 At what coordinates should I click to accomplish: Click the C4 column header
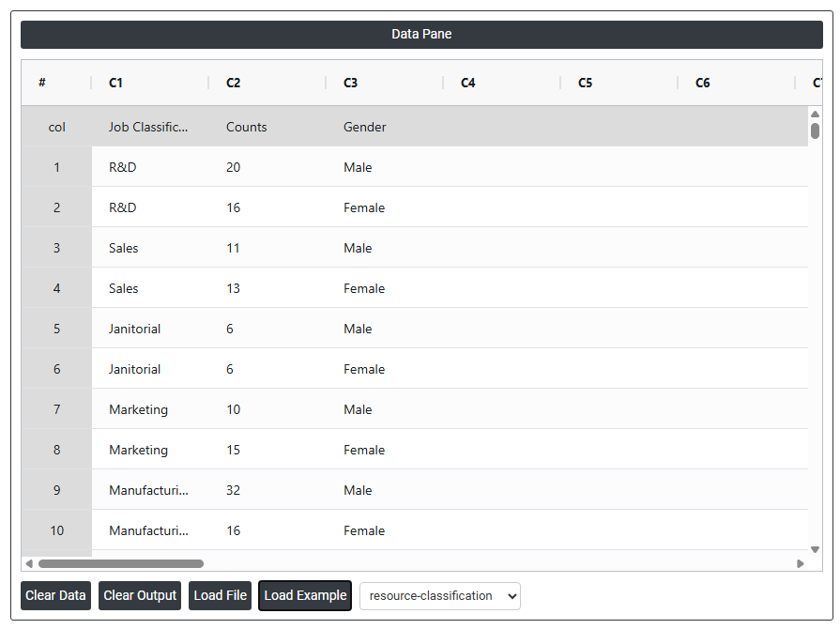click(467, 83)
